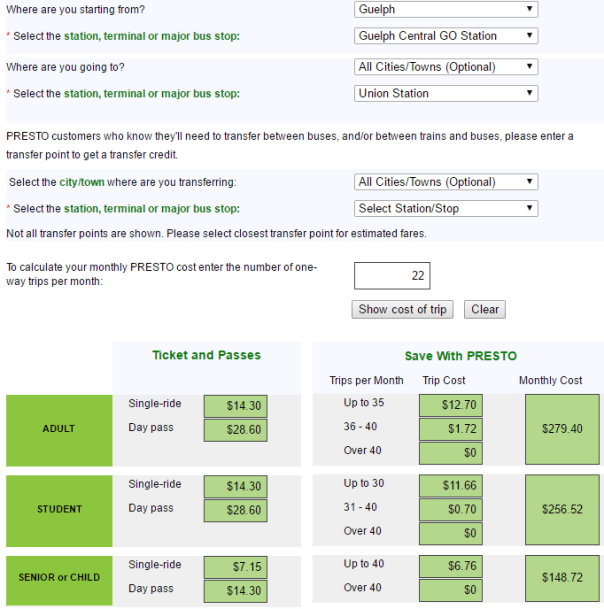Image resolution: width=604 pixels, height=609 pixels.
Task: Click the Up to 35 trips label
Action: (364, 403)
